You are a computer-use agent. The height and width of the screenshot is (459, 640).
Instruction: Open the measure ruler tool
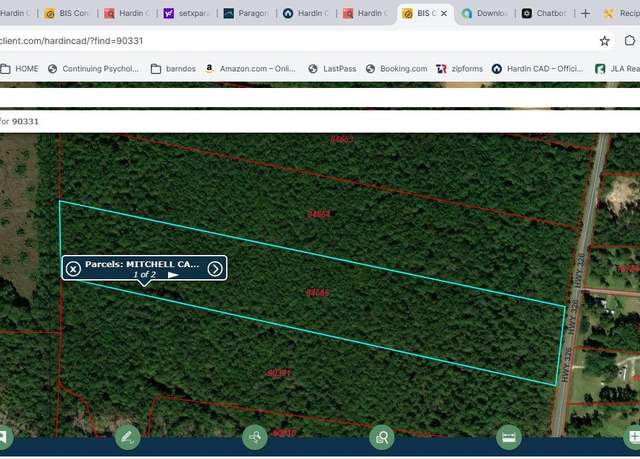pos(509,437)
